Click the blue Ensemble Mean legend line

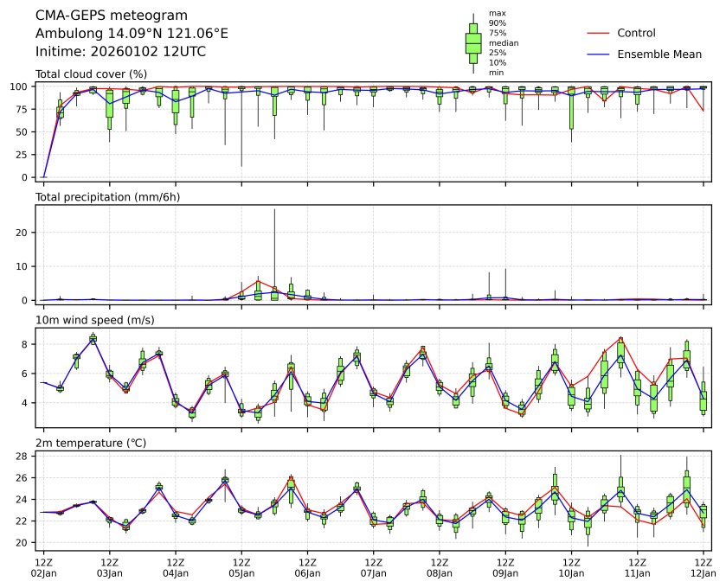pos(598,54)
